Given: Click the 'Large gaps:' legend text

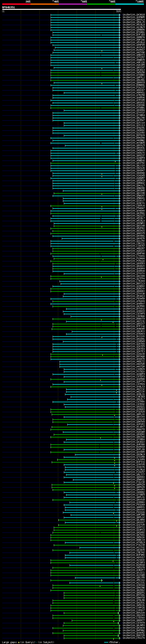Looking at the screenshot, I should 10,642.
